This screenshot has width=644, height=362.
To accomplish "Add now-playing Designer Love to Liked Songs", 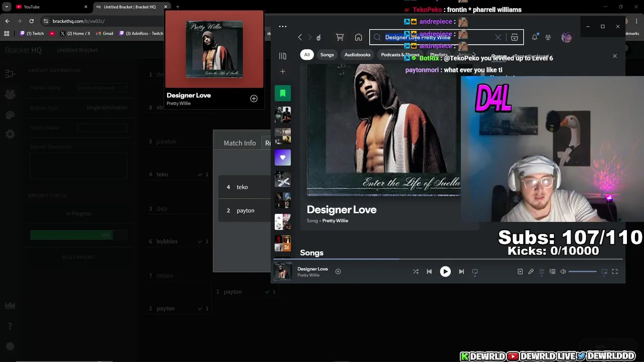I will (338, 271).
